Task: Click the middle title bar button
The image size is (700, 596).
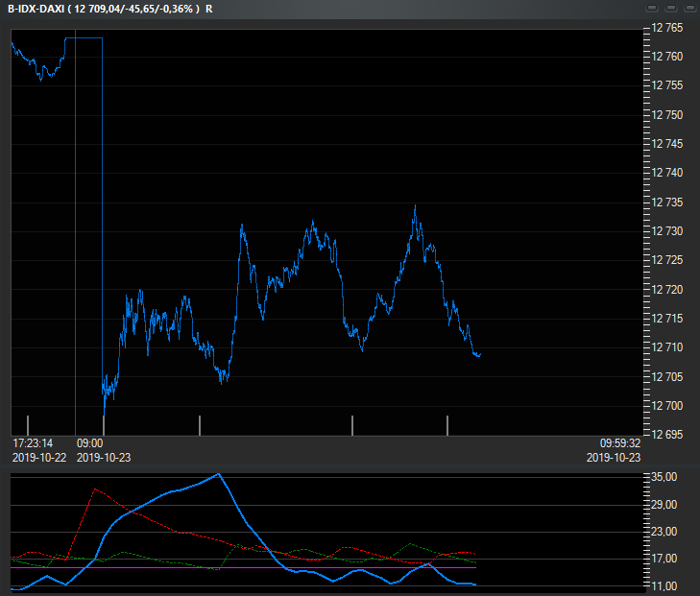Action: tap(669, 8)
